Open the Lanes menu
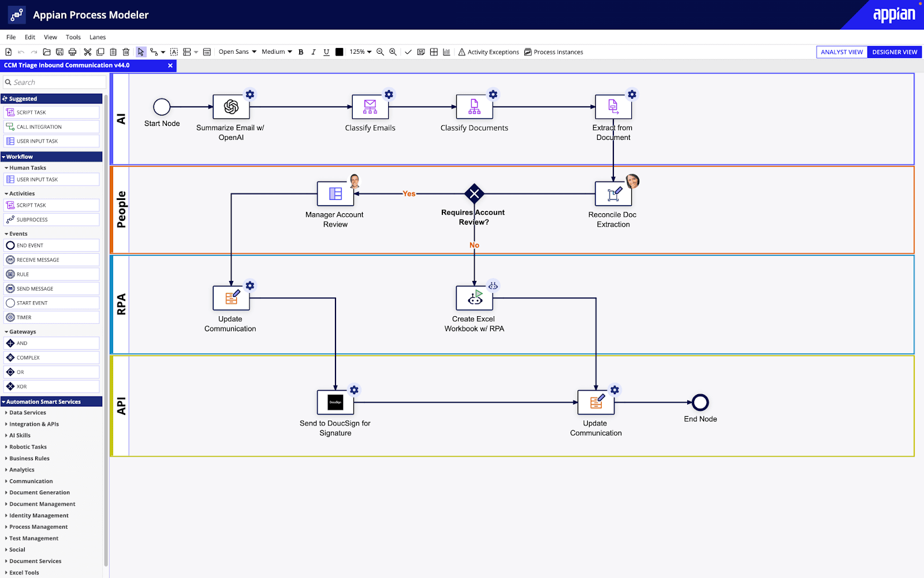This screenshot has height=578, width=924. [98, 37]
